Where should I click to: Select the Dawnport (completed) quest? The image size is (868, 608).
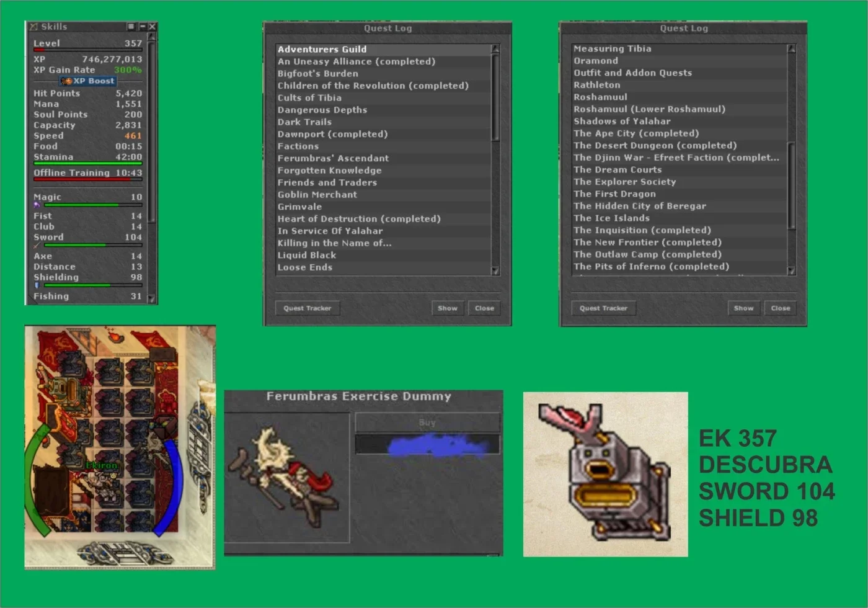click(x=383, y=134)
